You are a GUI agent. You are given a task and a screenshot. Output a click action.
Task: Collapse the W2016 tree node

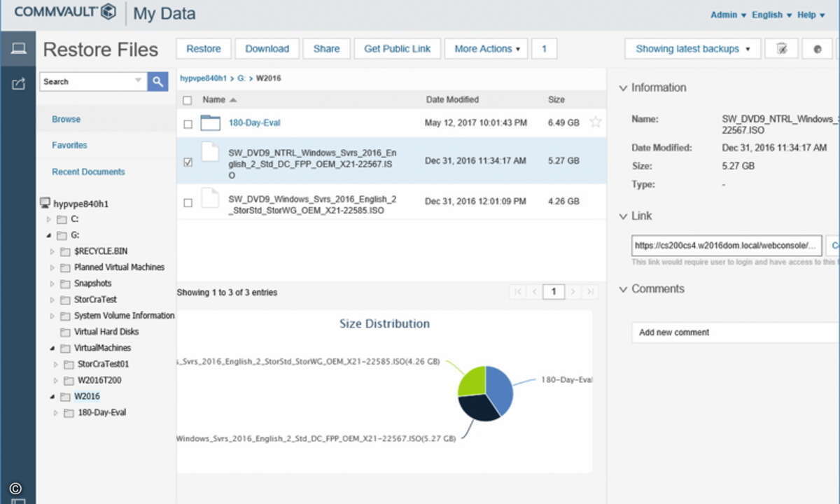[52, 396]
